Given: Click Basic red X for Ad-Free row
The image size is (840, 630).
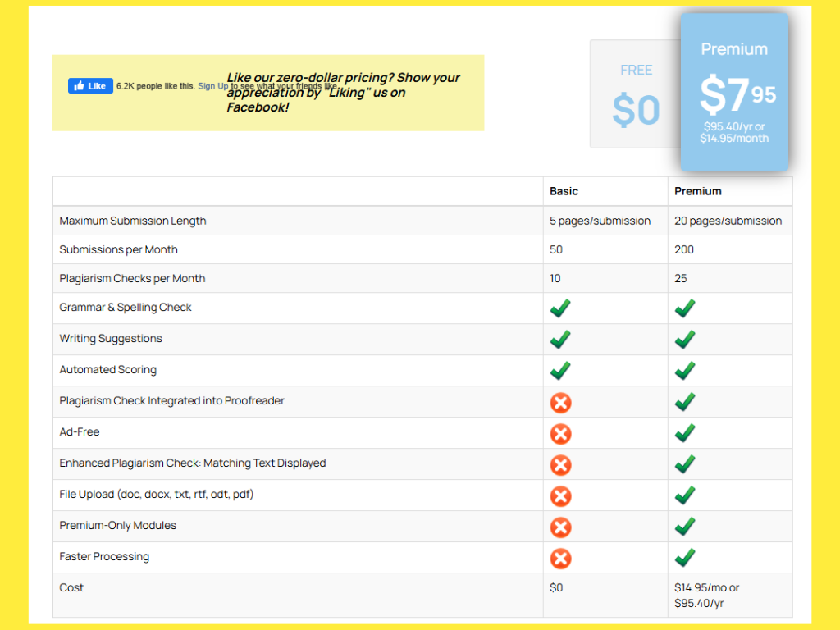Looking at the screenshot, I should point(561,434).
